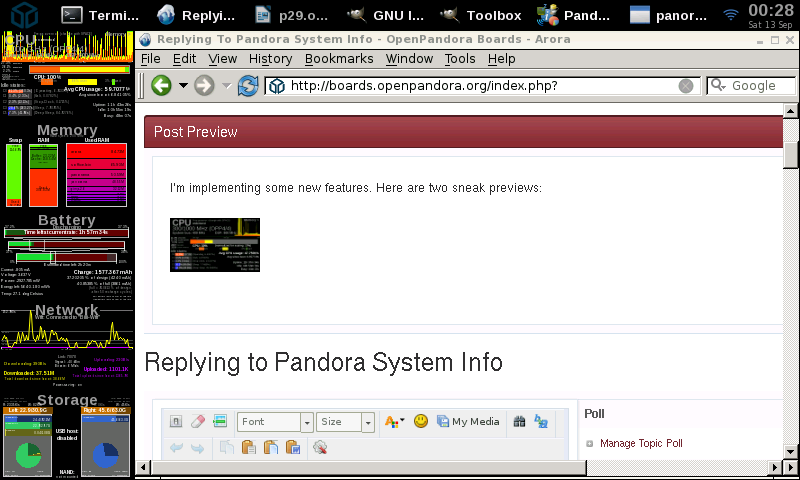Screen dimensions: 800x480
Task: Open the Font dropdown in editor
Action: point(275,422)
